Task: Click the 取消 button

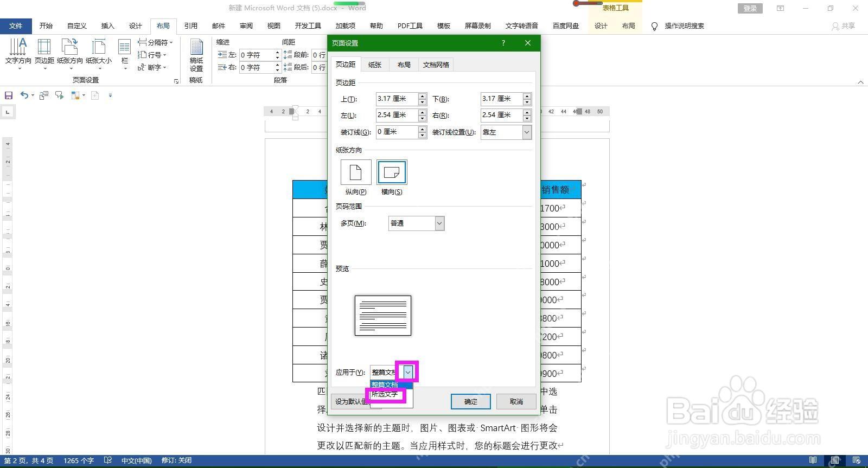Action: click(516, 401)
